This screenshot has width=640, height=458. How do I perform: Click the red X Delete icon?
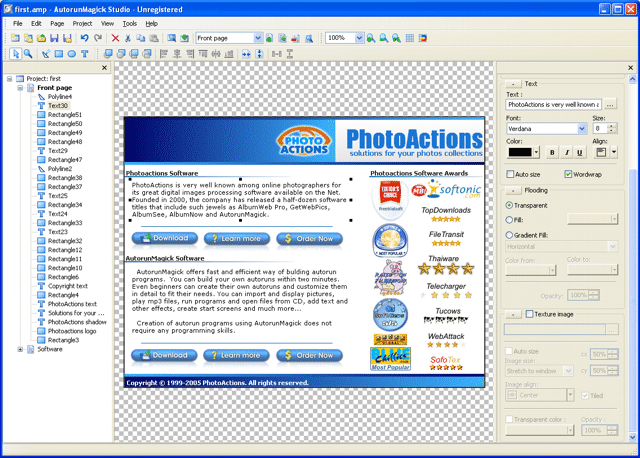115,38
